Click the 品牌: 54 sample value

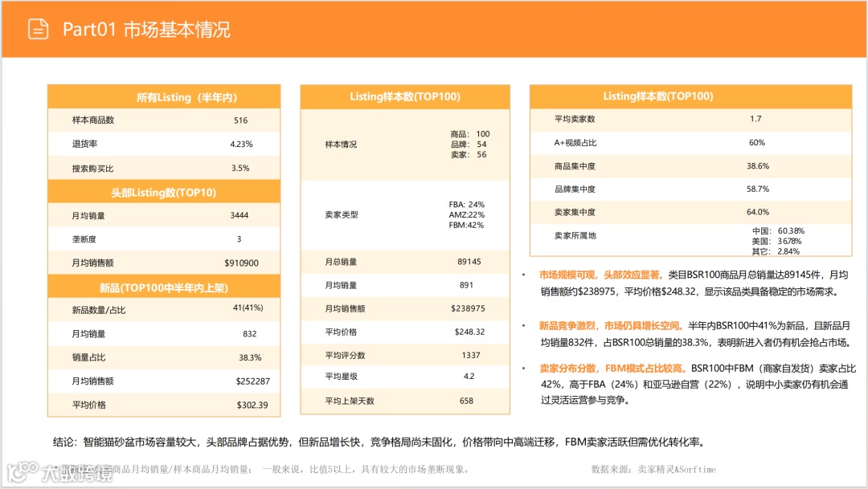tap(469, 145)
